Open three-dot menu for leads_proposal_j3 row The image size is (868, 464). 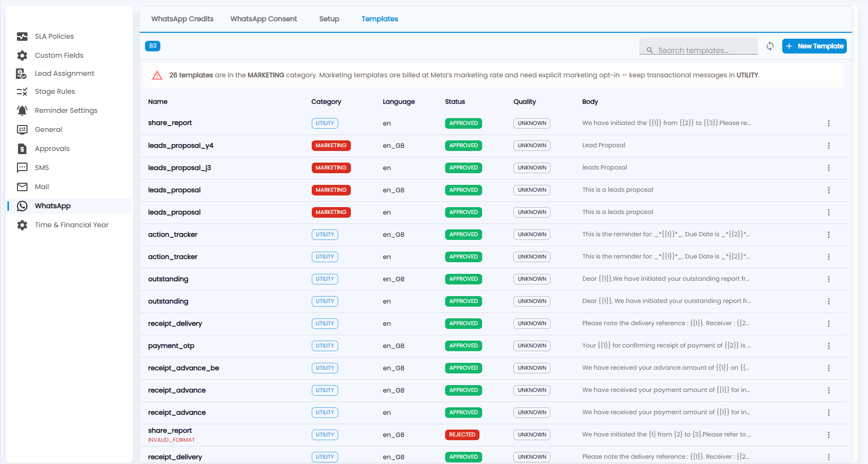pyautogui.click(x=829, y=168)
